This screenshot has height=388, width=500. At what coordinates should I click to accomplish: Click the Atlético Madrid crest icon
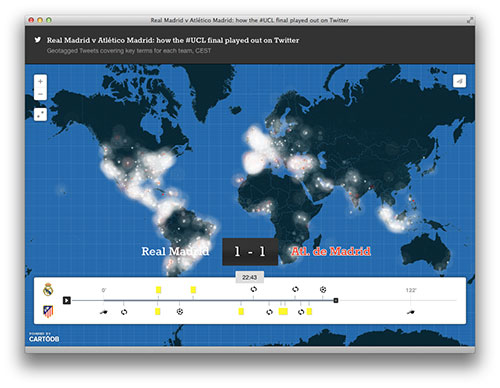(48, 311)
